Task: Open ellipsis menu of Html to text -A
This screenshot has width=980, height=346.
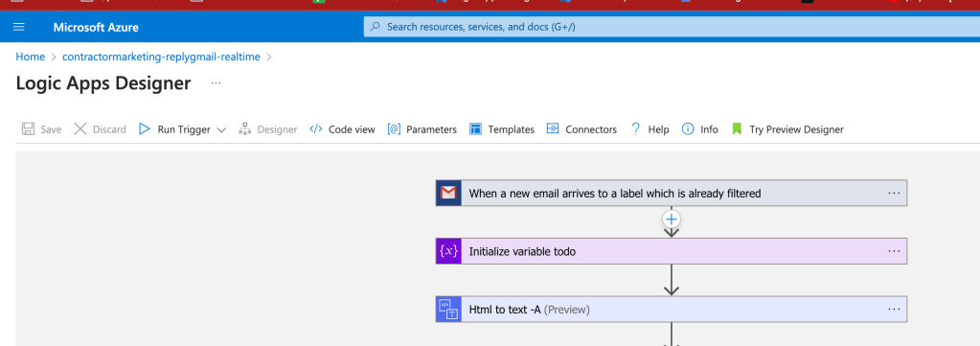Action: 894,309
